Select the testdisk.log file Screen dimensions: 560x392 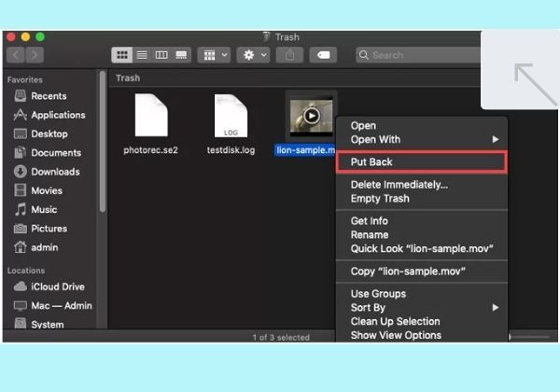(231, 116)
